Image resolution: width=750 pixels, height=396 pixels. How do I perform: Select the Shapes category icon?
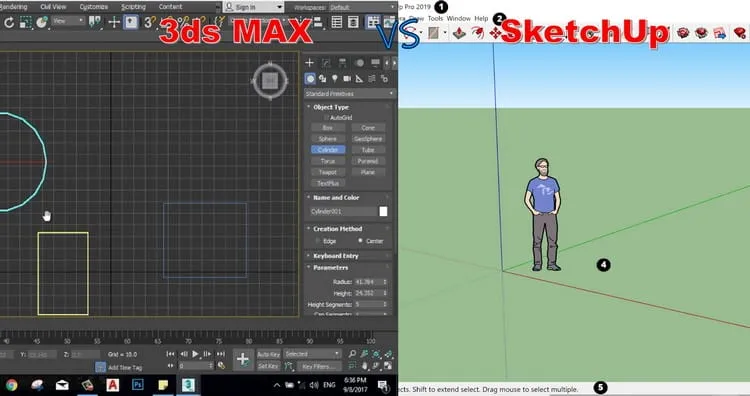322,78
